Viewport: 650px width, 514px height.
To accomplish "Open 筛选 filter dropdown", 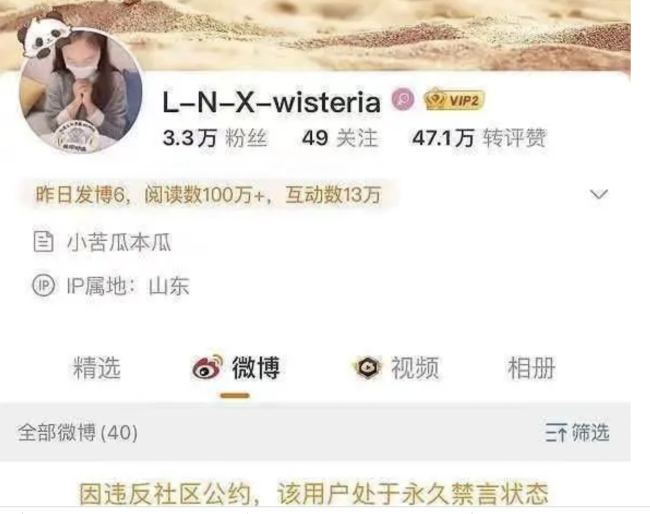I will 577,433.
